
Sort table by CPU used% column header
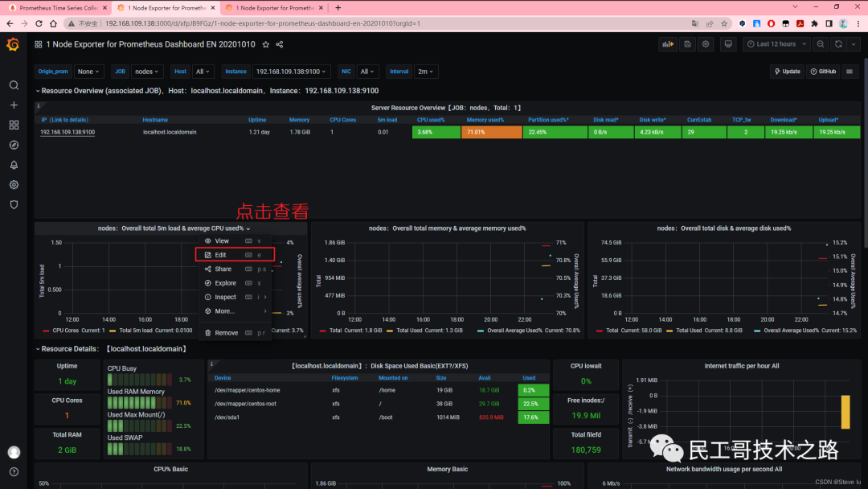(431, 120)
